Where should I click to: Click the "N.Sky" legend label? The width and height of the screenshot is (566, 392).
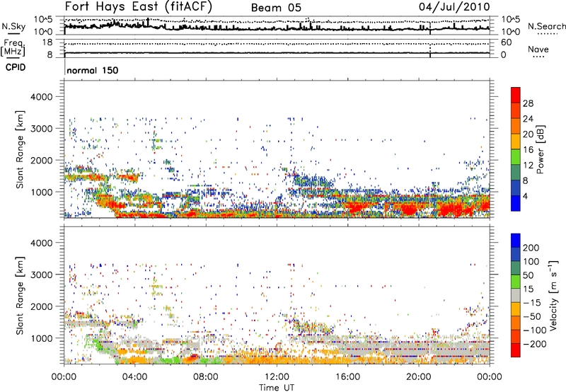click(x=13, y=26)
